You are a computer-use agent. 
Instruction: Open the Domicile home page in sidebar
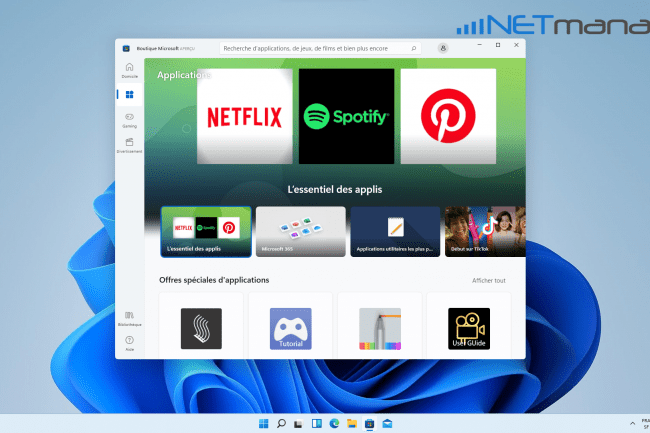pos(129,69)
